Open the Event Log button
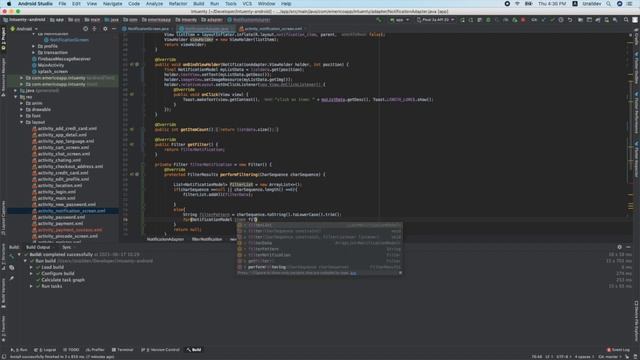 (x=618, y=350)
